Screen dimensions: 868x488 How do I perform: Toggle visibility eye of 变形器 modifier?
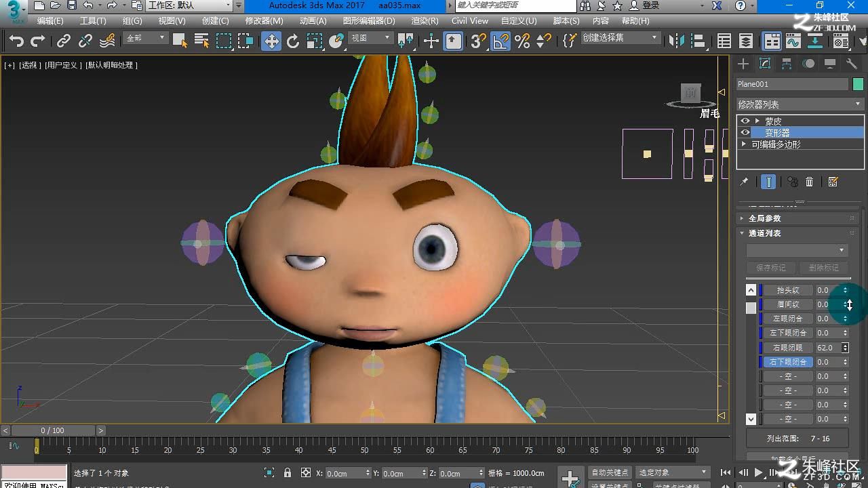point(745,132)
